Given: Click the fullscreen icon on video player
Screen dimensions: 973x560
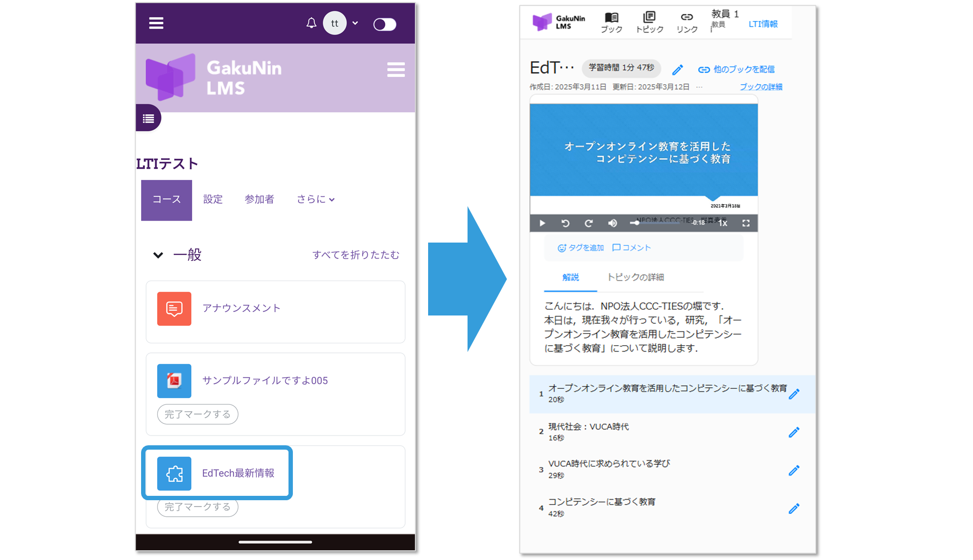Looking at the screenshot, I should click(x=746, y=223).
